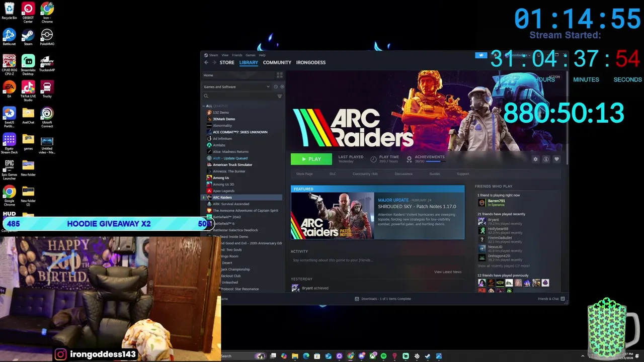Open the Guides link
This screenshot has width=644, height=362.
[435, 174]
